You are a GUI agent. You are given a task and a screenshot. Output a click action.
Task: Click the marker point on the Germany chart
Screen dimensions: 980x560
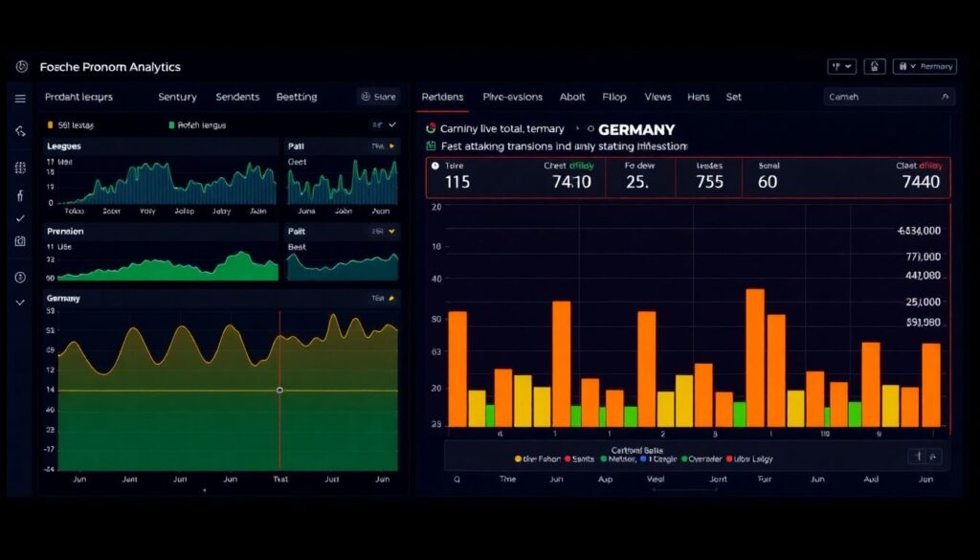pyautogui.click(x=279, y=390)
